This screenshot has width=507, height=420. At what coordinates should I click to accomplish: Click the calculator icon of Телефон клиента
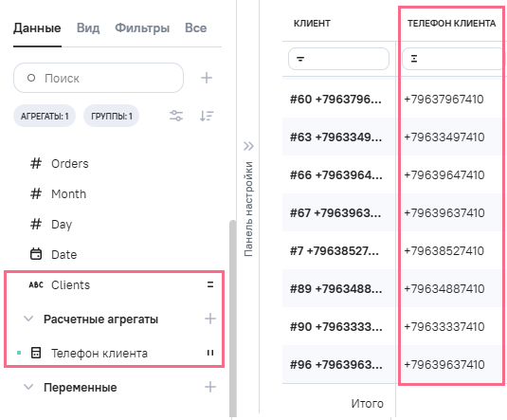click(x=36, y=353)
